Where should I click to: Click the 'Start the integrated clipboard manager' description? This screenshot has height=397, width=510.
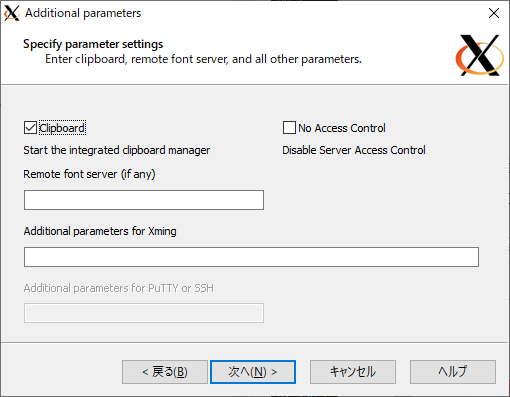tap(117, 150)
